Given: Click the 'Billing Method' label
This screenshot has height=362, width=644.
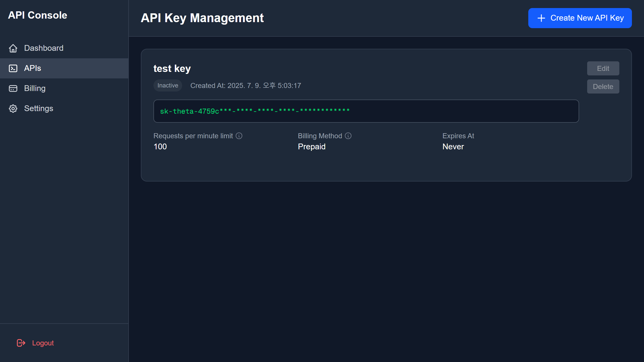Looking at the screenshot, I should [x=320, y=136].
